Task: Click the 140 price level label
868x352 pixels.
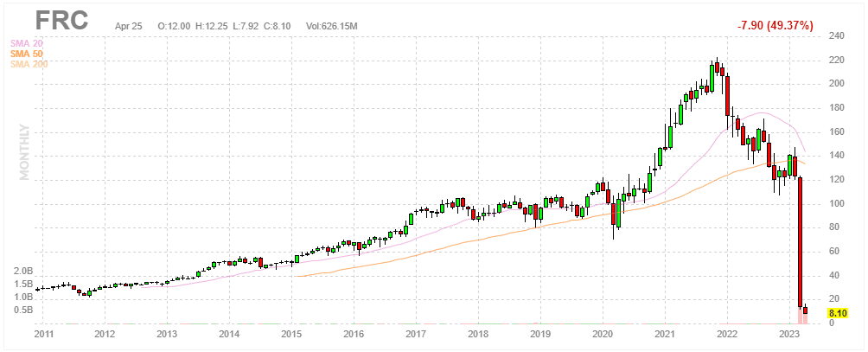Action: [836, 156]
